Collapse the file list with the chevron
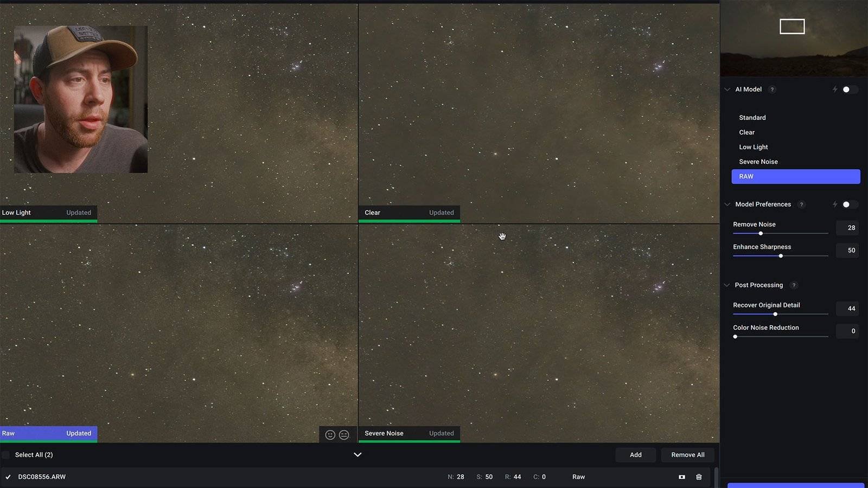868x488 pixels. (358, 455)
